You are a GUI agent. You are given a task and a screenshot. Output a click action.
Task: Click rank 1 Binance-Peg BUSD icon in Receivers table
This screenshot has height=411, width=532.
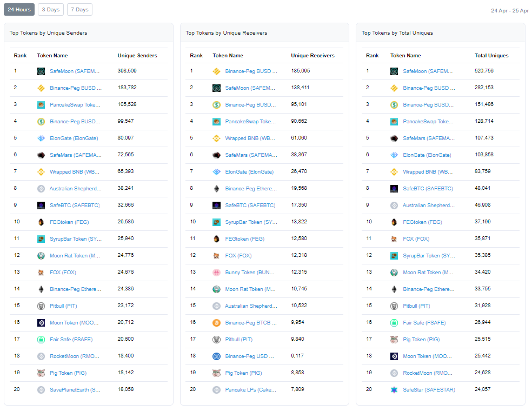click(x=216, y=71)
